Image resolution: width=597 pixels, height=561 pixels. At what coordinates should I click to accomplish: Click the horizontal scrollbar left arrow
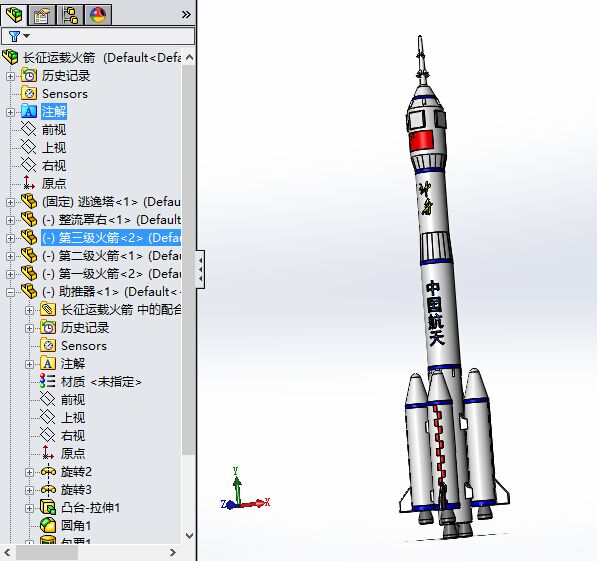[7, 552]
